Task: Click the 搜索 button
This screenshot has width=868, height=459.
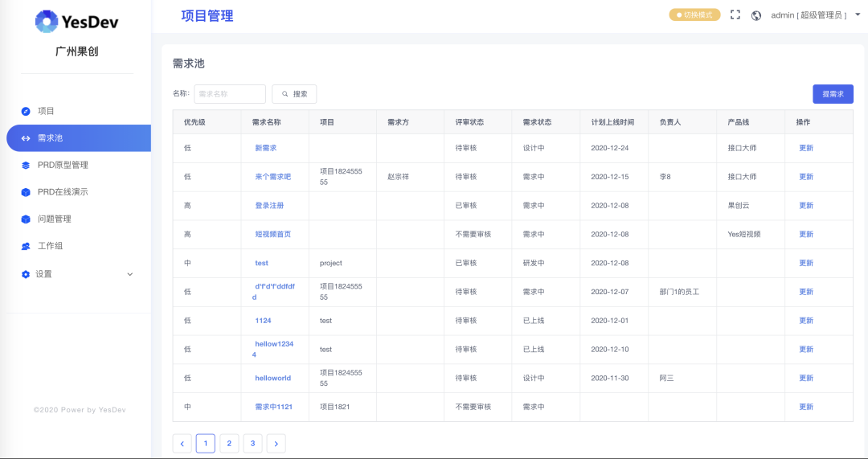Action: (294, 94)
